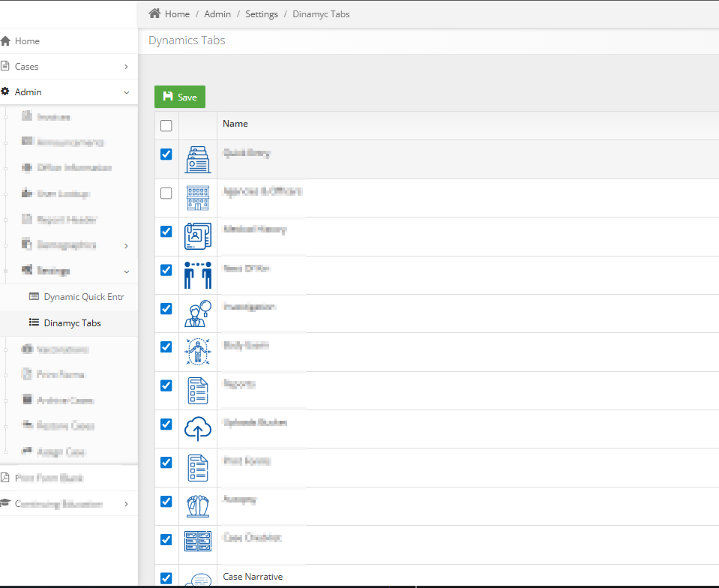Click the Body Exam figure icon
Viewport: 719px width, 588px height.
coord(197,352)
